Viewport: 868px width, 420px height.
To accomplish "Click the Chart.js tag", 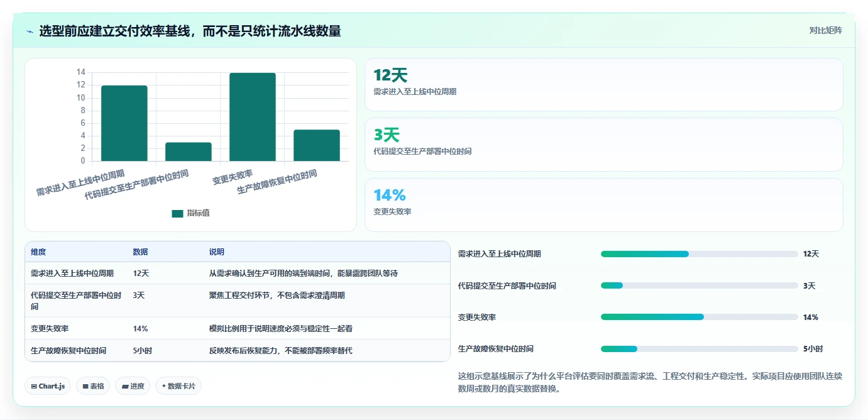I will [48, 386].
